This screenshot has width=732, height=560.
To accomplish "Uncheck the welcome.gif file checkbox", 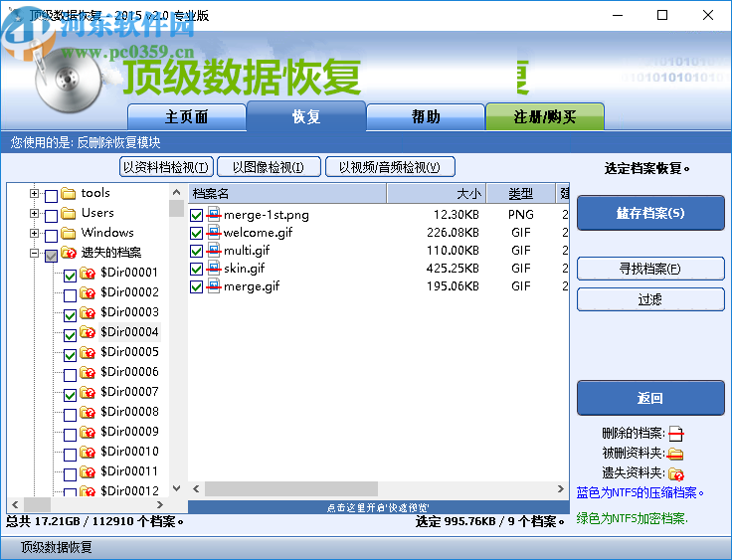I will [196, 233].
